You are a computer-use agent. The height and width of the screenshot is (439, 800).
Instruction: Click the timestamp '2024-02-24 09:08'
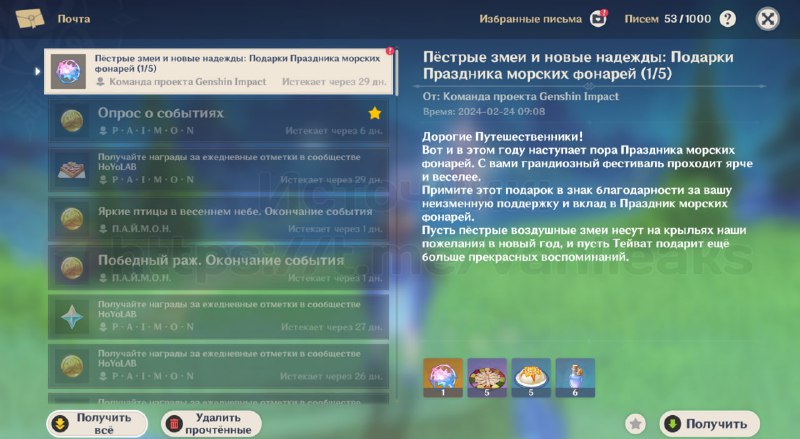pyautogui.click(x=501, y=112)
